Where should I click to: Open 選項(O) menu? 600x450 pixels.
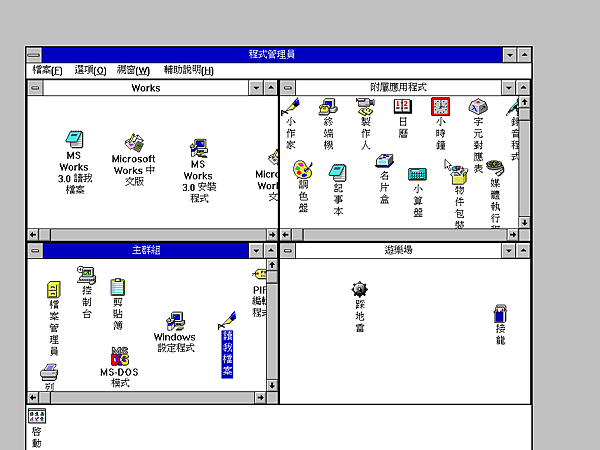[90, 70]
